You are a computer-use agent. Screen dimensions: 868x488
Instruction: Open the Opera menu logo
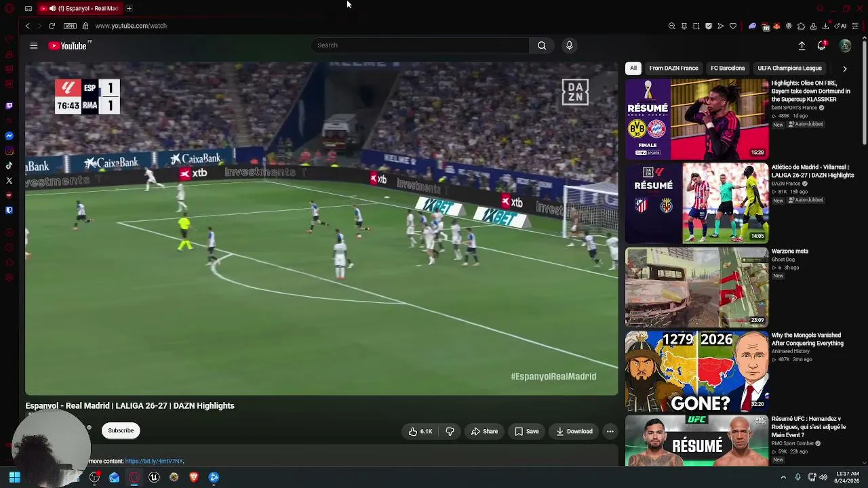[9, 8]
